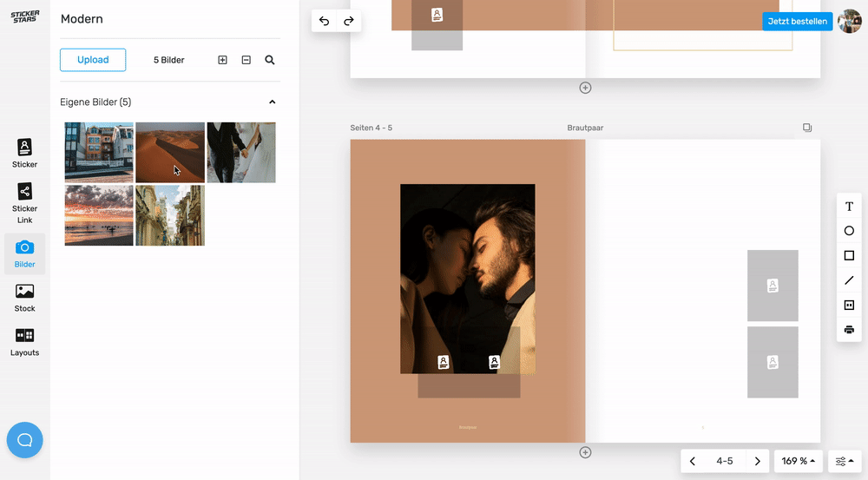Select the Text tool
The height and width of the screenshot is (480, 868).
pos(849,207)
